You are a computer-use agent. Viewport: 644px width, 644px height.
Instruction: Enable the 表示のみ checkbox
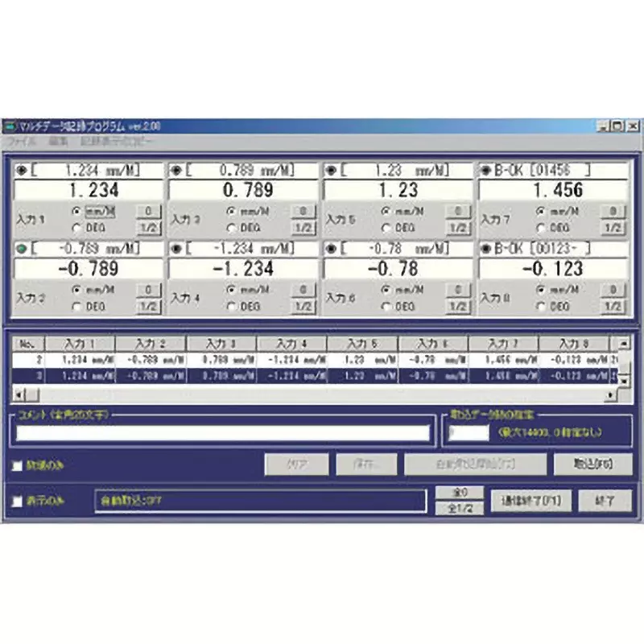pyautogui.click(x=16, y=499)
